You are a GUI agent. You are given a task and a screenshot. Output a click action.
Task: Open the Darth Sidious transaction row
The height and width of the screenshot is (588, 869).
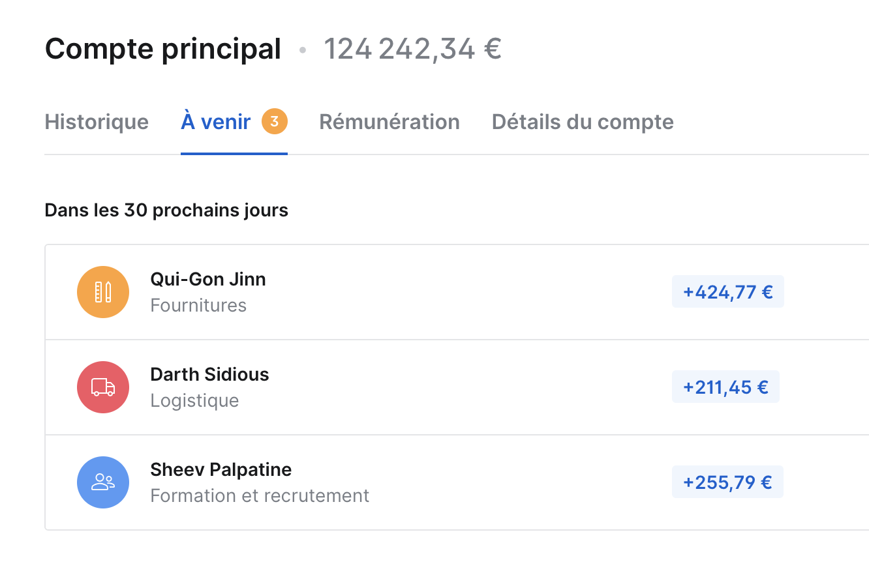457,387
